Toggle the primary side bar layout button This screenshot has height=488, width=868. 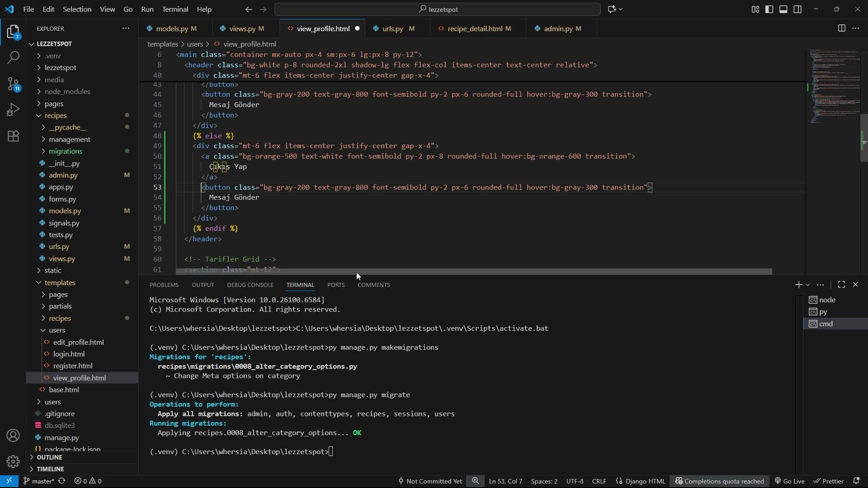pyautogui.click(x=769, y=9)
